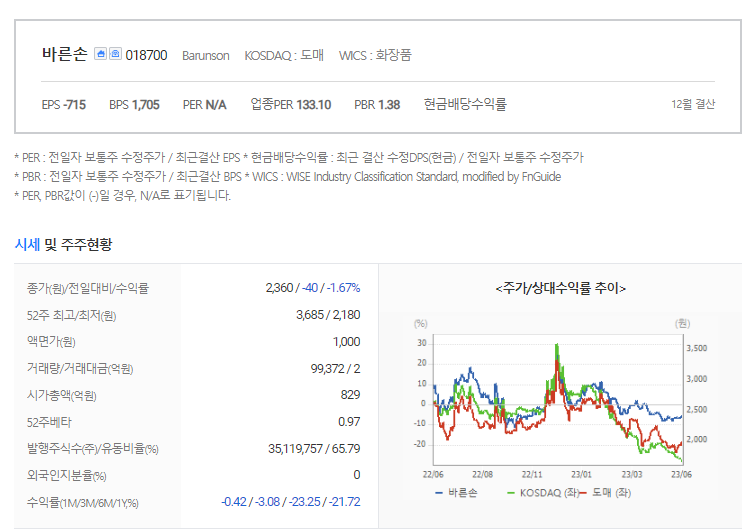Click the 업종PER 133.10 value

(x=290, y=104)
